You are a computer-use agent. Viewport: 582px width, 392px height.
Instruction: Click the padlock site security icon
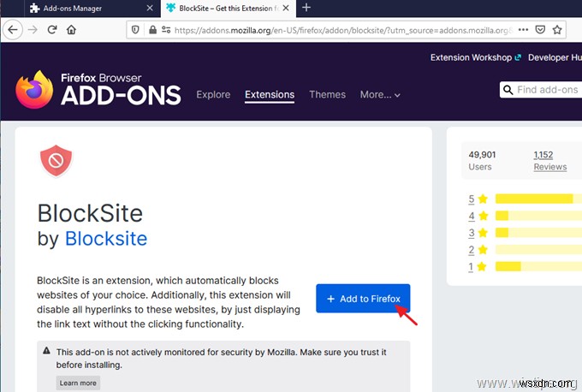coord(152,29)
